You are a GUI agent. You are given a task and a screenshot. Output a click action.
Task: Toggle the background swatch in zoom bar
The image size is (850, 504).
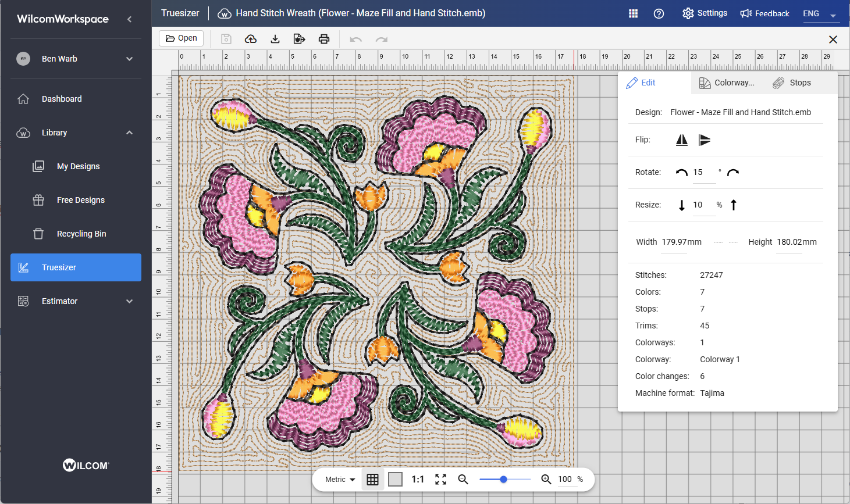coord(396,480)
